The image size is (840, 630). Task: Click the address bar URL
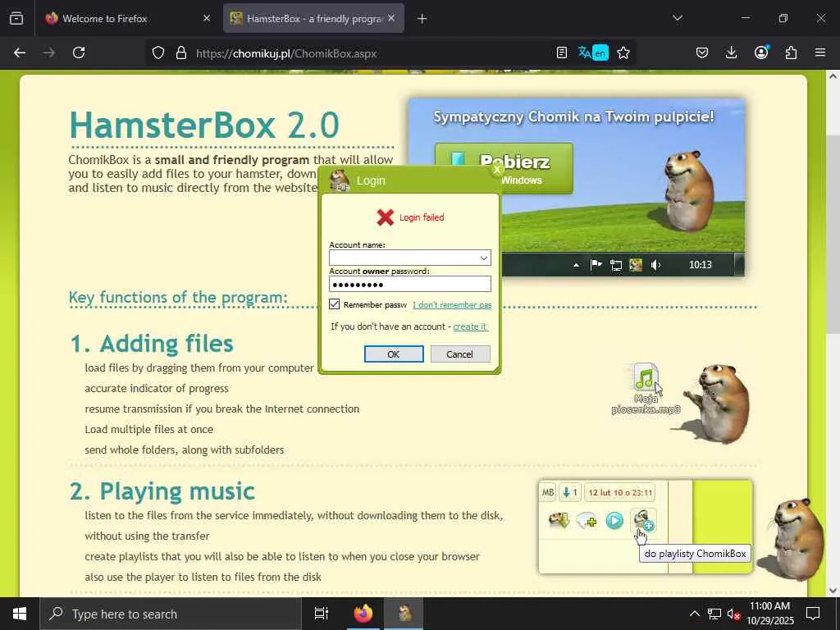tap(286, 53)
